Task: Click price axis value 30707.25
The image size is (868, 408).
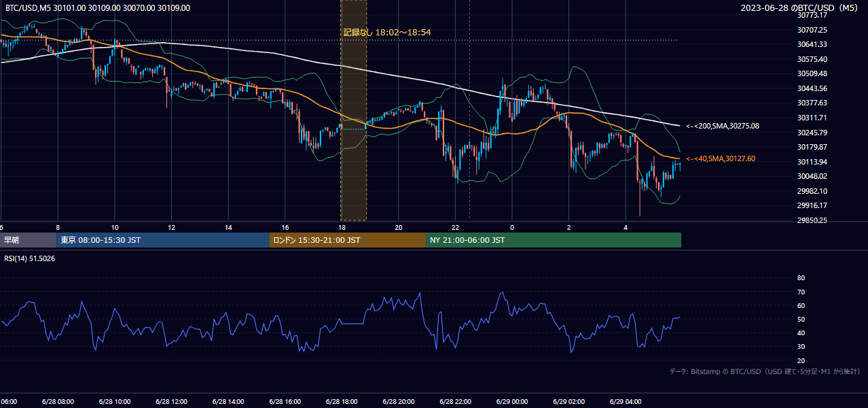Action: point(812,30)
